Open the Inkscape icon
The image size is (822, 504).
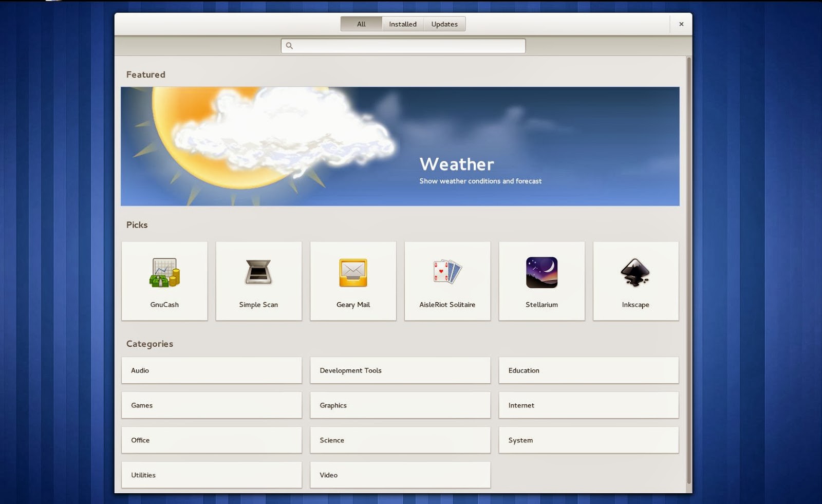[636, 272]
